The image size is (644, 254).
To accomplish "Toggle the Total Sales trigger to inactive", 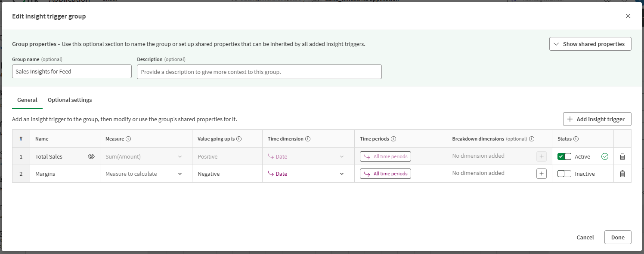I will pyautogui.click(x=564, y=156).
